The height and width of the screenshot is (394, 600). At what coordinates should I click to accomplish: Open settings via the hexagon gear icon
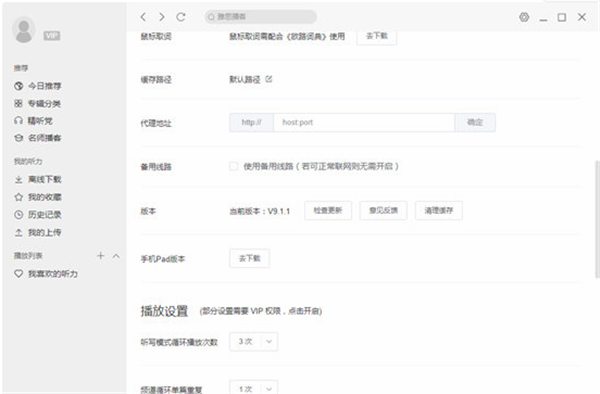click(x=524, y=17)
